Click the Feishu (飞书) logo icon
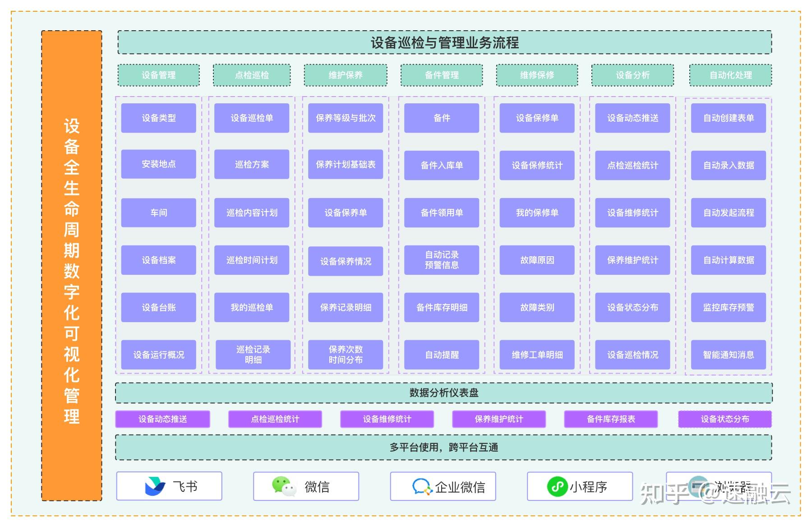The height and width of the screenshot is (527, 812). pyautogui.click(x=155, y=486)
